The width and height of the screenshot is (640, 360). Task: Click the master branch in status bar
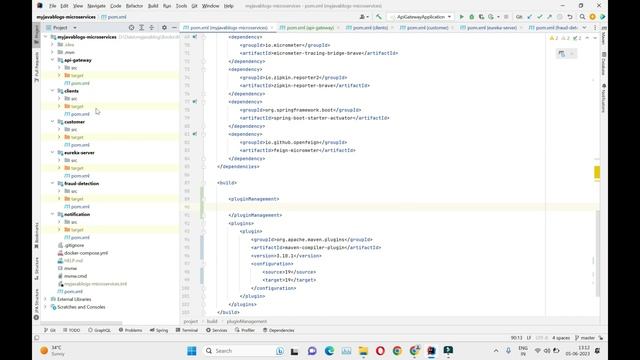(585, 338)
